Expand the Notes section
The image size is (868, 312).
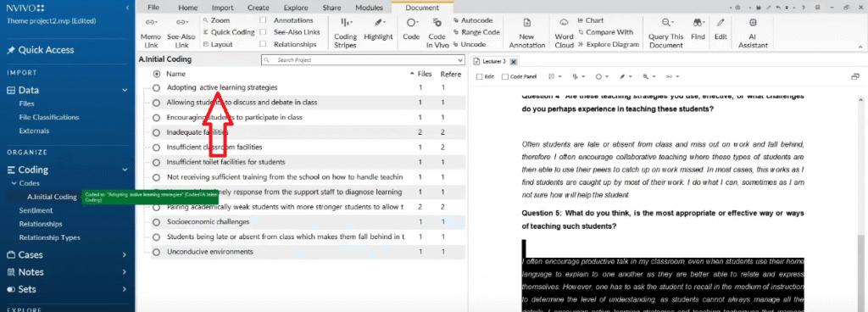click(125, 272)
